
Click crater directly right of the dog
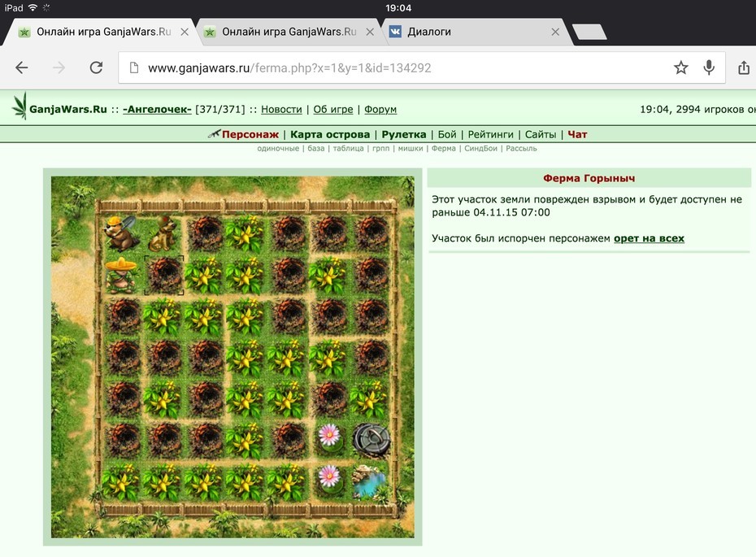coord(205,233)
